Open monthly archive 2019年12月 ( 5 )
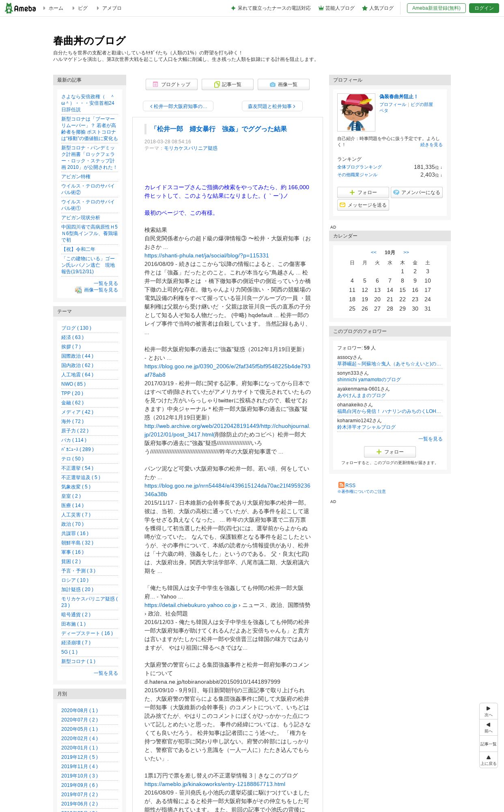 pyautogui.click(x=80, y=757)
